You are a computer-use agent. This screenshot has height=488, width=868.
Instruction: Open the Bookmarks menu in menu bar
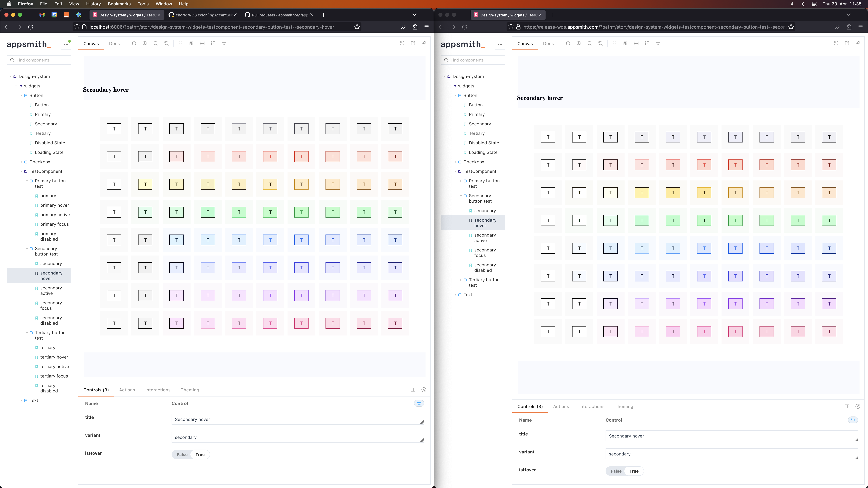tap(119, 4)
